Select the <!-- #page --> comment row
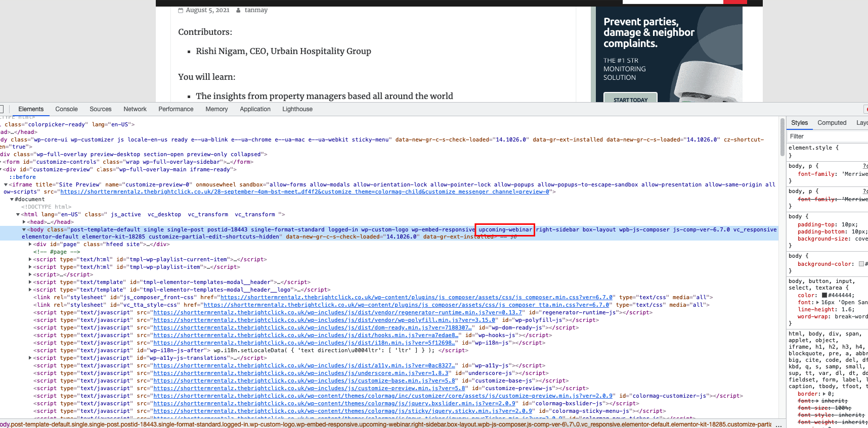The width and height of the screenshot is (868, 428). click(57, 252)
